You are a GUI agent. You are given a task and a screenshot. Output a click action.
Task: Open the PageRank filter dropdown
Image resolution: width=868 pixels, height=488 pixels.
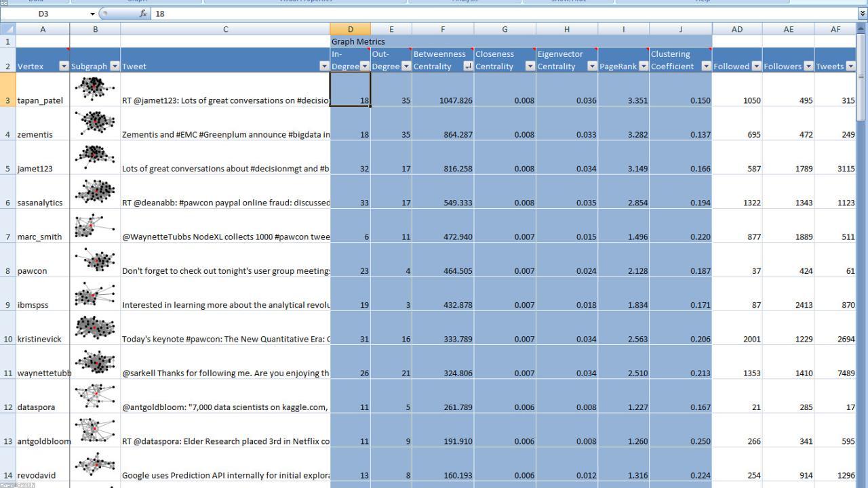(643, 66)
